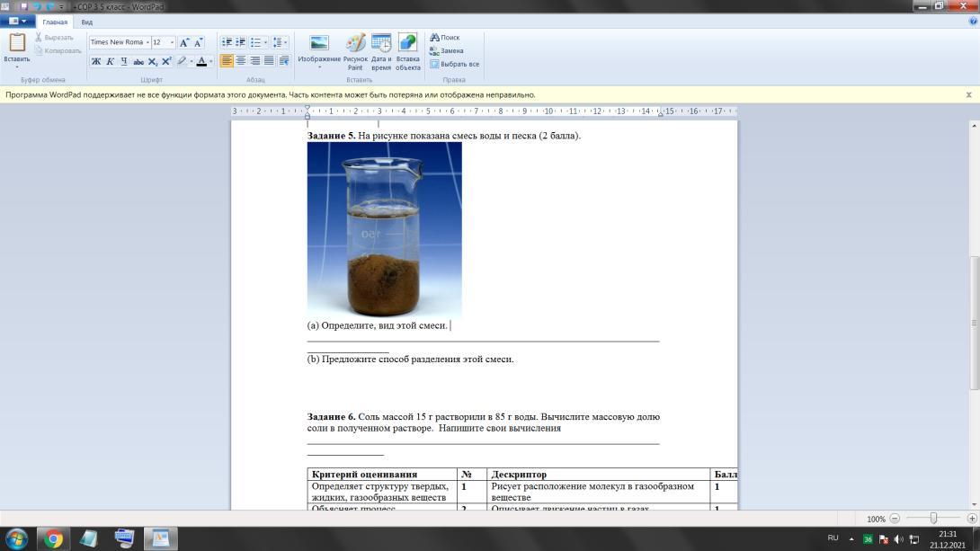
Task: Click the increase indent icon
Action: [x=241, y=42]
